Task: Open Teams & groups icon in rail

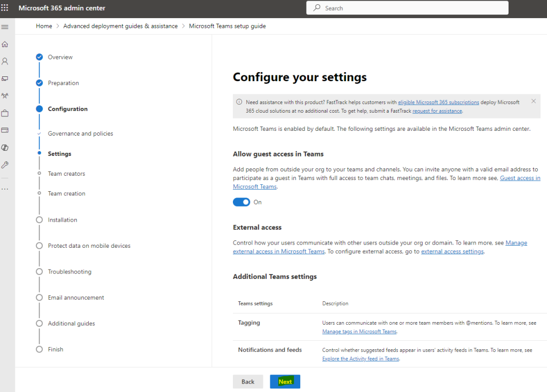Action: click(5, 96)
